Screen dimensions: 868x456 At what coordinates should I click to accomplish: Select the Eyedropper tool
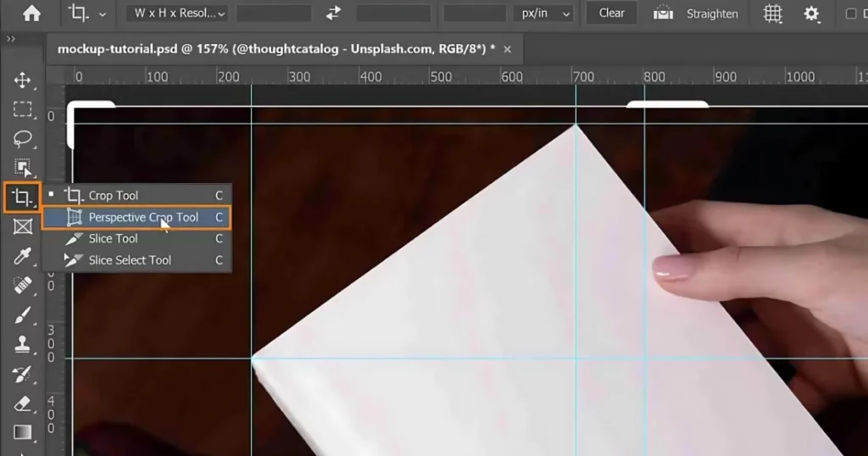pyautogui.click(x=22, y=256)
